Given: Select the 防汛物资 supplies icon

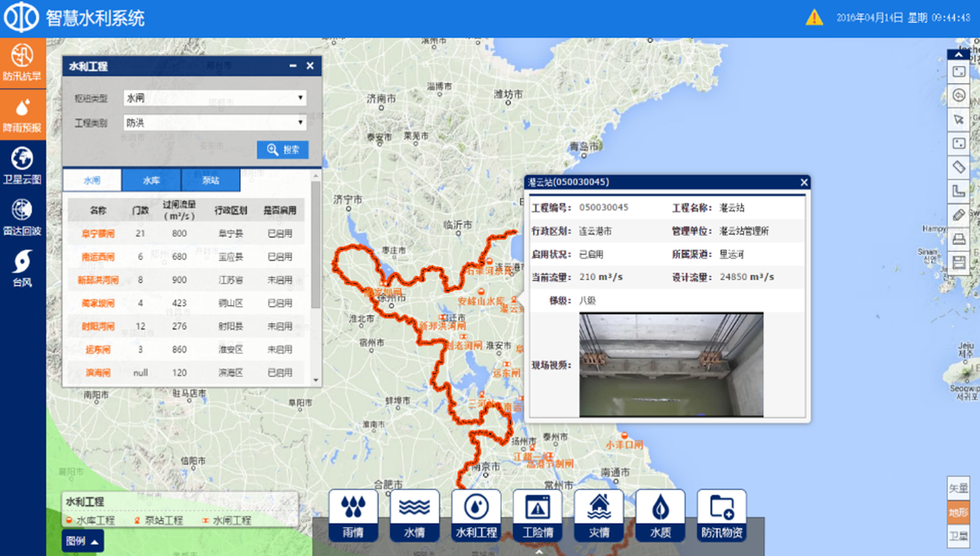Looking at the screenshot, I should pyautogui.click(x=721, y=515).
